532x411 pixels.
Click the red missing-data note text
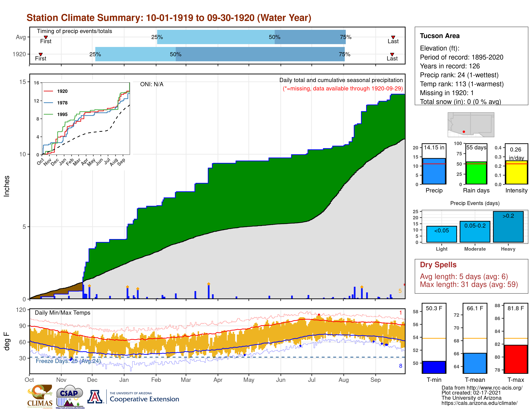tap(343, 89)
